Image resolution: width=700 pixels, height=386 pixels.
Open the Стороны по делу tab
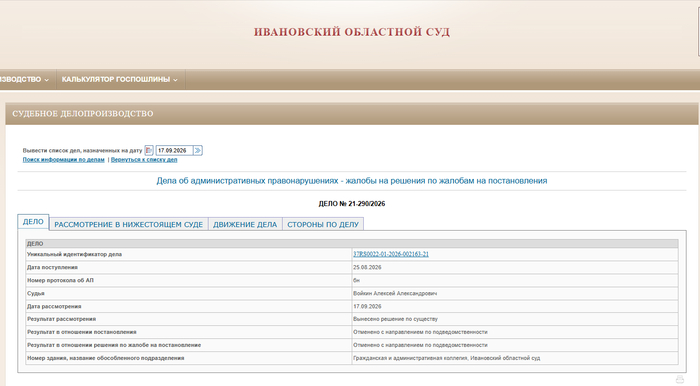tap(323, 224)
